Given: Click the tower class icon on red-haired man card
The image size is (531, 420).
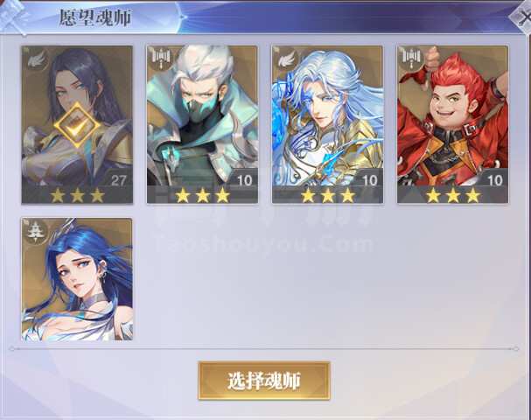Looking at the screenshot, I should (411, 59).
